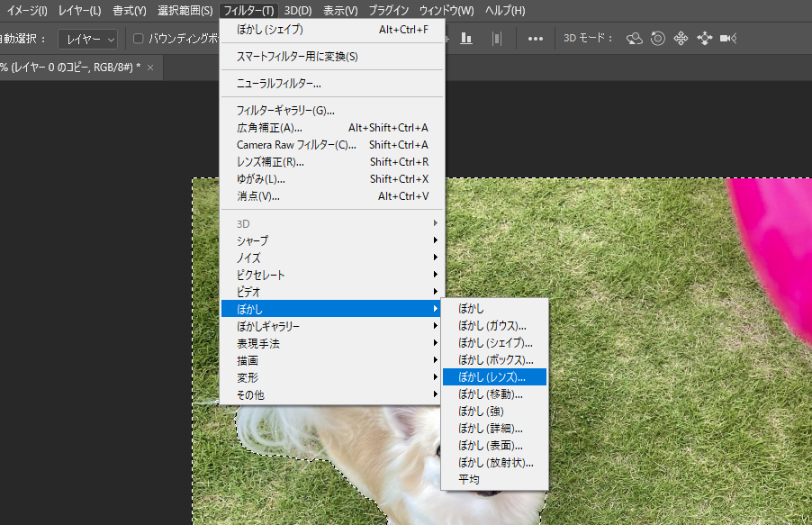This screenshot has width=812, height=525.
Task: Choose レンズ補正(R)...
Action: point(332,162)
